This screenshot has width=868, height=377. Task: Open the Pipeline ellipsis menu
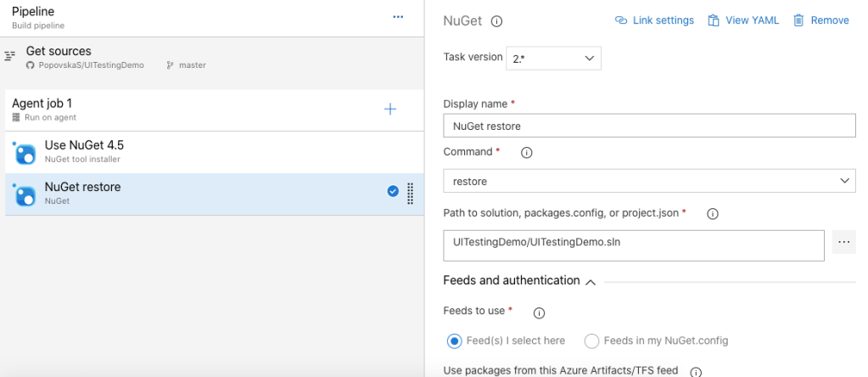pyautogui.click(x=398, y=18)
